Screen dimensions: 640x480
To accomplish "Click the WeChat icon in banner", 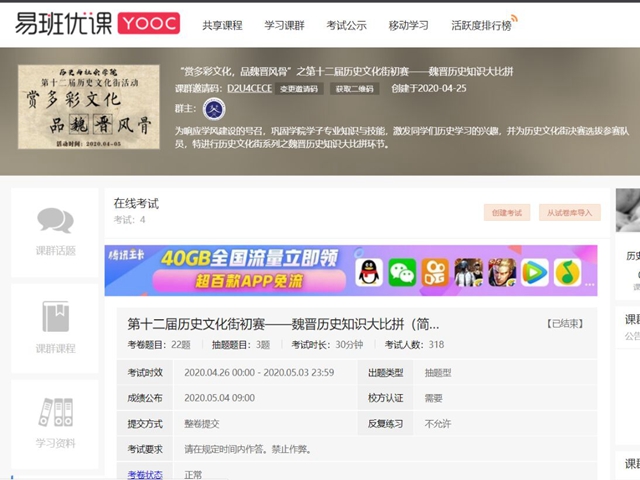I will [x=402, y=272].
